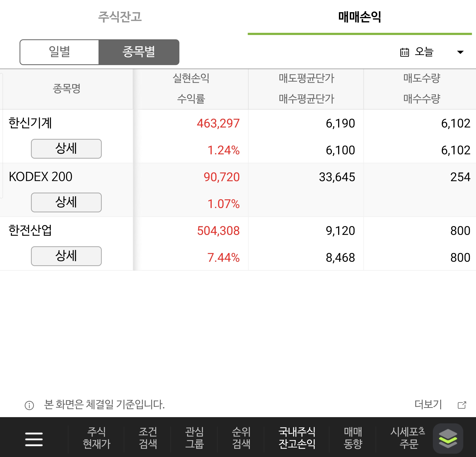
Task: Click the 매도평균단가 column header
Action: 306,78
